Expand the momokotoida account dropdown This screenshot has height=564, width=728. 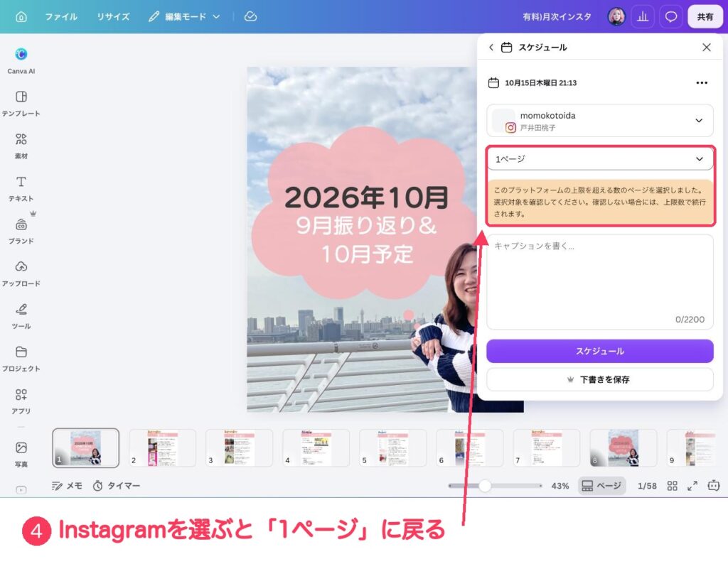click(600, 121)
